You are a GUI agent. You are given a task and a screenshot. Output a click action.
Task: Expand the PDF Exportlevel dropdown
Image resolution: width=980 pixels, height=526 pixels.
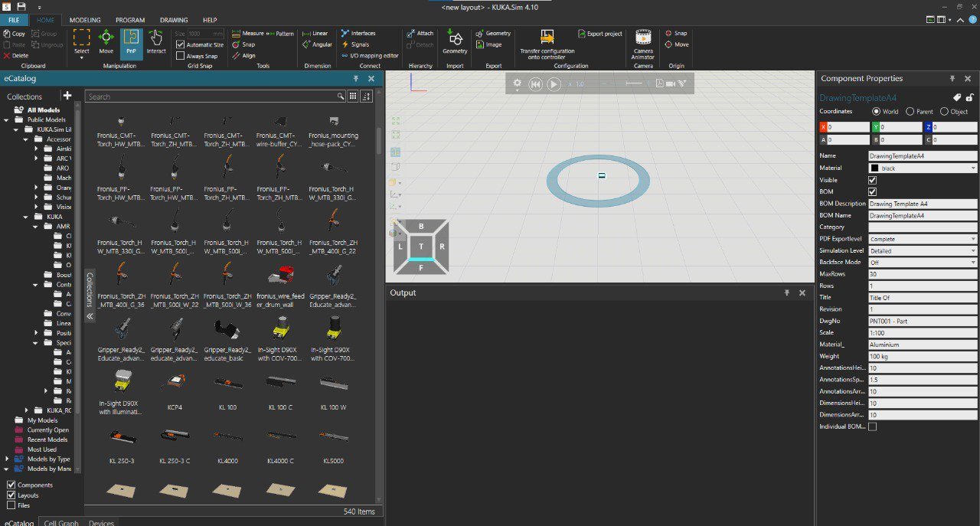923,239
